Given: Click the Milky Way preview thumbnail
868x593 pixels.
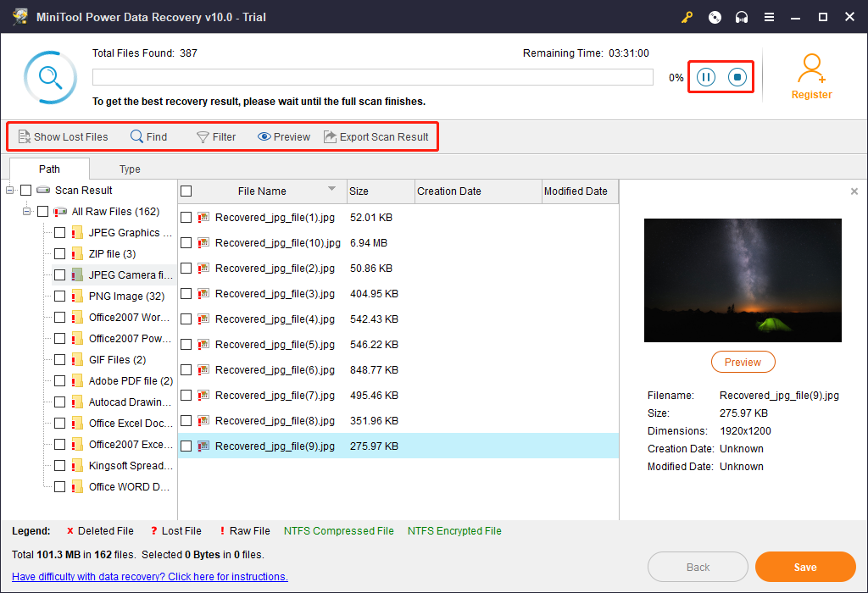Looking at the screenshot, I should click(x=743, y=280).
